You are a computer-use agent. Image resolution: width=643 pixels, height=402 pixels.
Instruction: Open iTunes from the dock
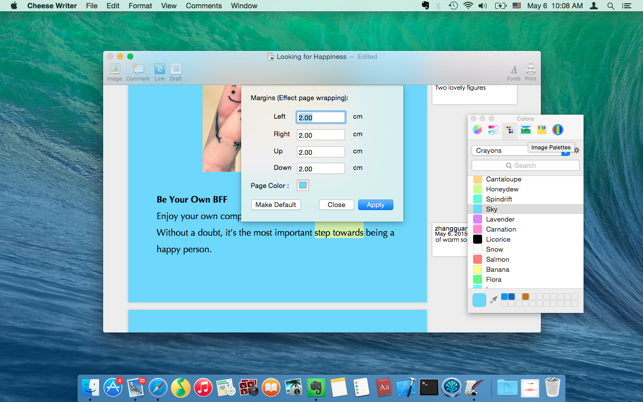pos(203,387)
